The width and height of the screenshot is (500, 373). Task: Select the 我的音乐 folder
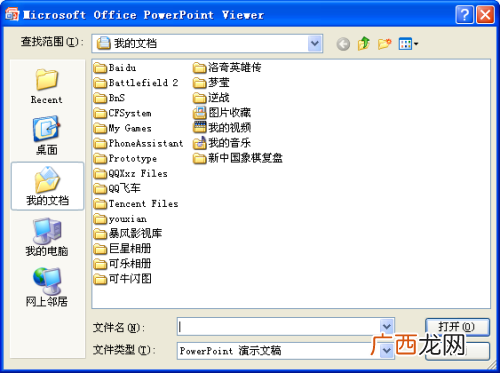click(x=222, y=143)
